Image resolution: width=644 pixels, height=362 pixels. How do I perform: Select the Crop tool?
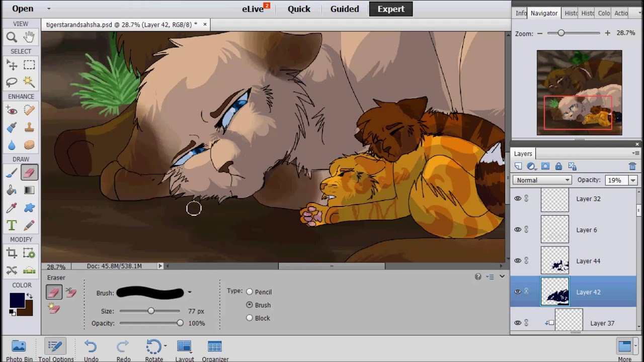pyautogui.click(x=12, y=253)
